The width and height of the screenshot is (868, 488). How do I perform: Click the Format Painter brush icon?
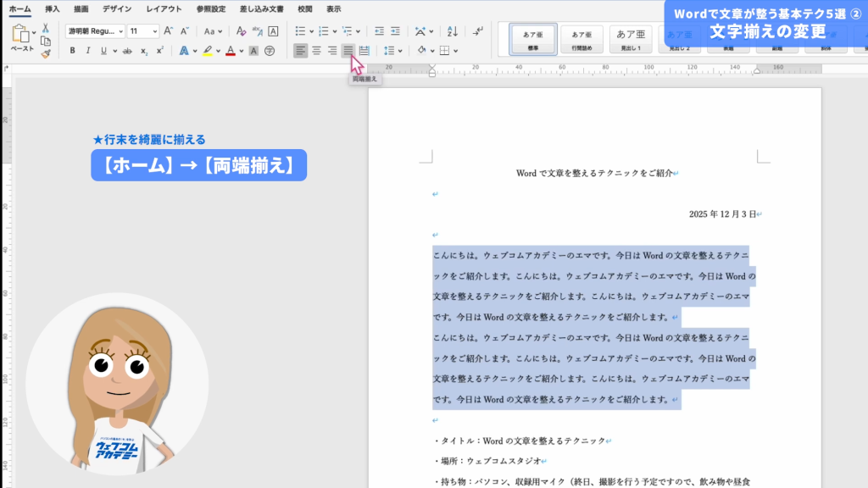pyautogui.click(x=46, y=53)
